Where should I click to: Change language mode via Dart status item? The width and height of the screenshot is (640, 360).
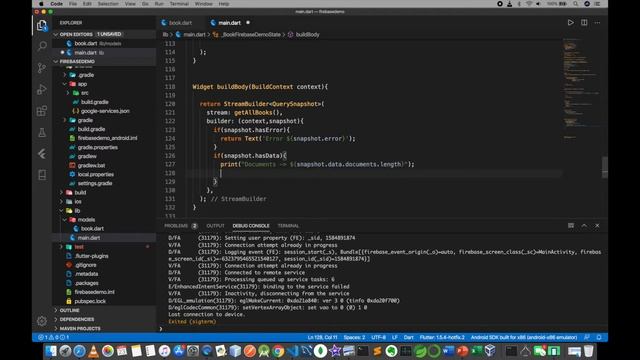pyautogui.click(x=409, y=338)
